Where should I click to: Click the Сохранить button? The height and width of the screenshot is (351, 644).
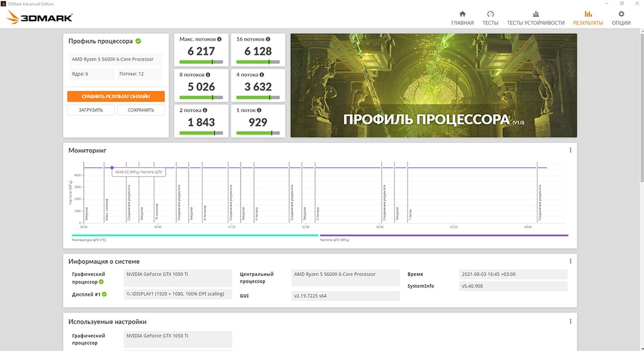(x=141, y=110)
